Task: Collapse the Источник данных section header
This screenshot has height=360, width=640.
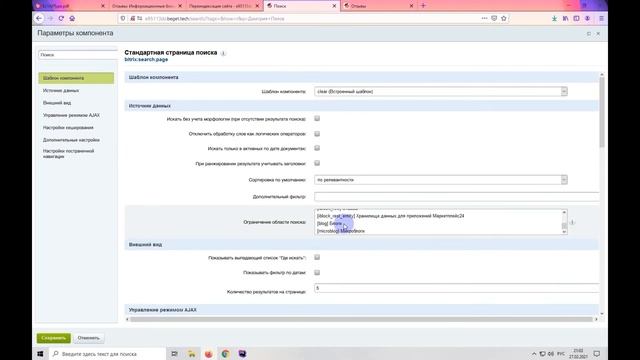Action: [x=362, y=106]
